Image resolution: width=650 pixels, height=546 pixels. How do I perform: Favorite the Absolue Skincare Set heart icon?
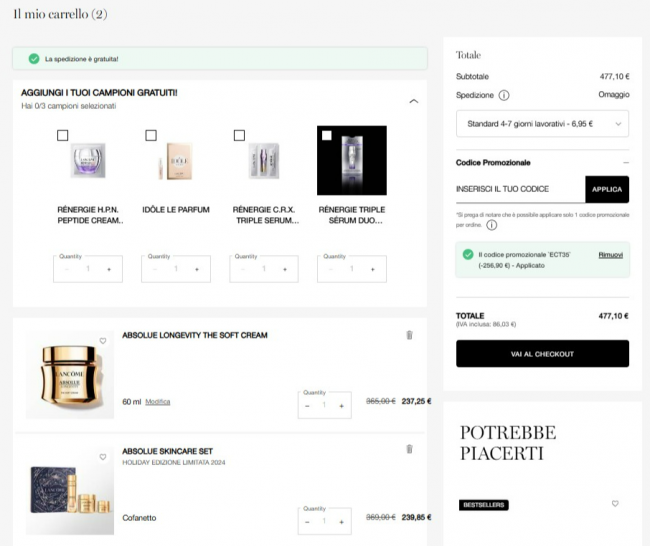(x=102, y=457)
